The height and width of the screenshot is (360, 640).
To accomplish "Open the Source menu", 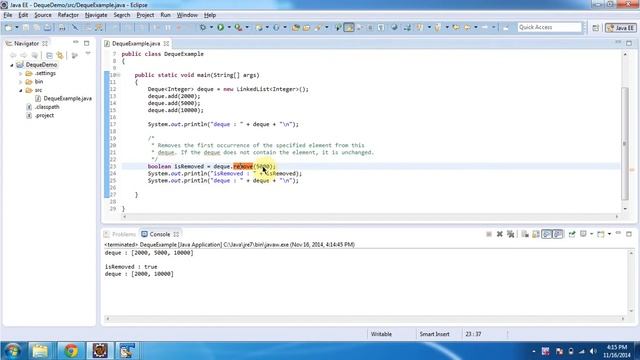I will pyautogui.click(x=43, y=15).
